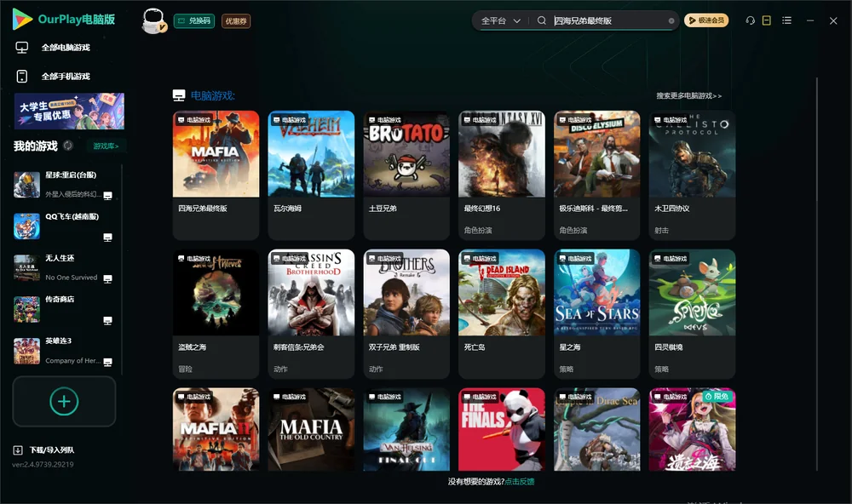Click PC icon on QQ飞车(越南服) row
Image resolution: width=852 pixels, height=504 pixels.
(x=107, y=238)
